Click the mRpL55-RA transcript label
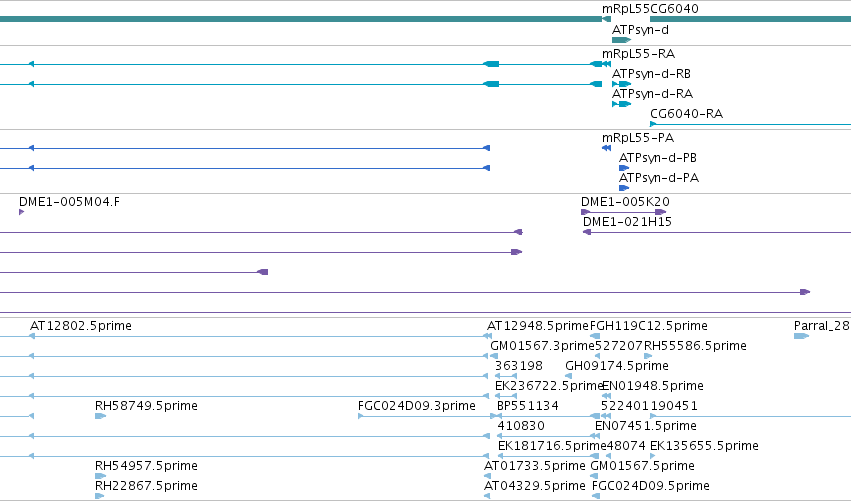 click(x=638, y=54)
